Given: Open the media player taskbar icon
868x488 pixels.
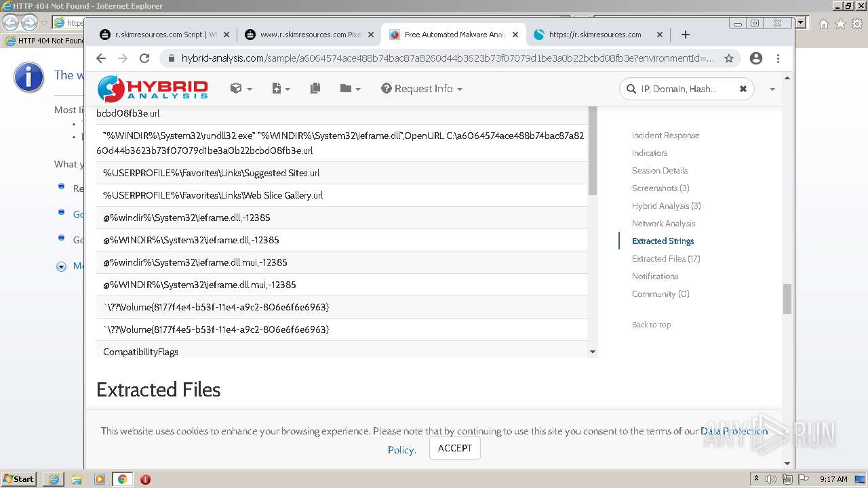Looking at the screenshot, I should coord(100,479).
